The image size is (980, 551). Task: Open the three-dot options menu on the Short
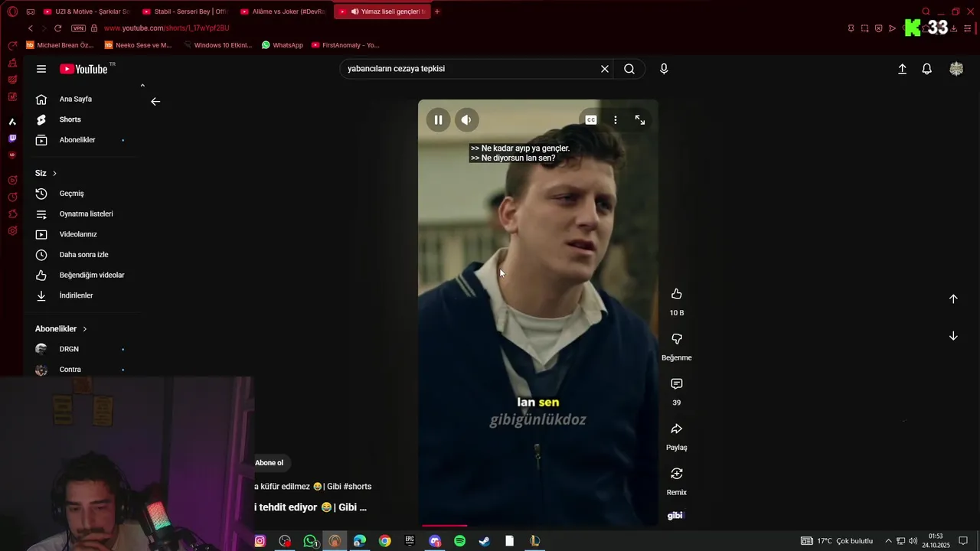[615, 120]
